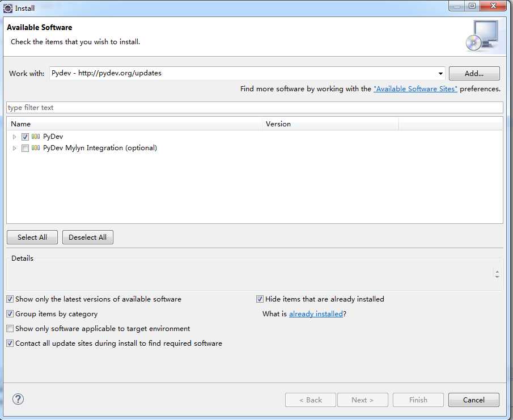Close the Install dialog window
The height and width of the screenshot is (420, 513).
(x=494, y=6)
